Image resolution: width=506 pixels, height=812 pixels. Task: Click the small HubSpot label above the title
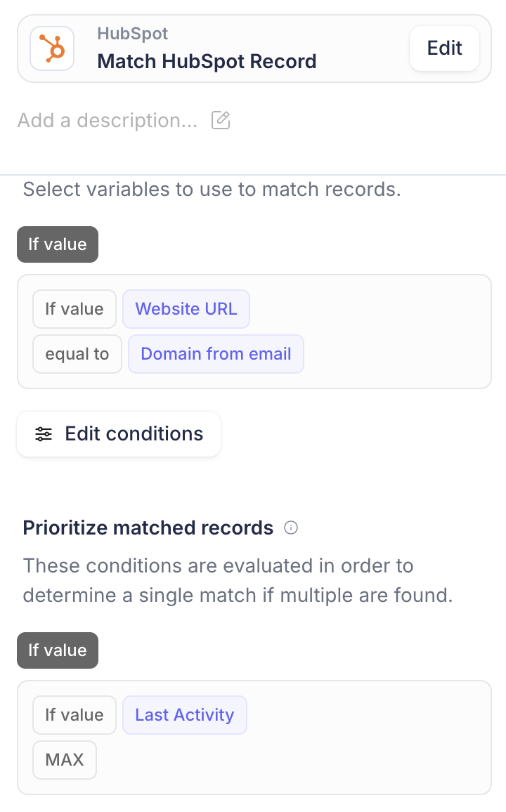click(133, 34)
